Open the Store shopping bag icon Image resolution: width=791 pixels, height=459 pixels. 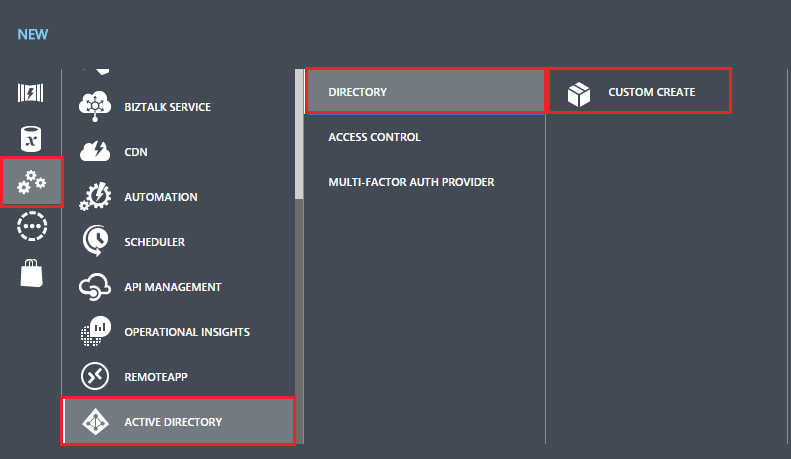point(31,273)
